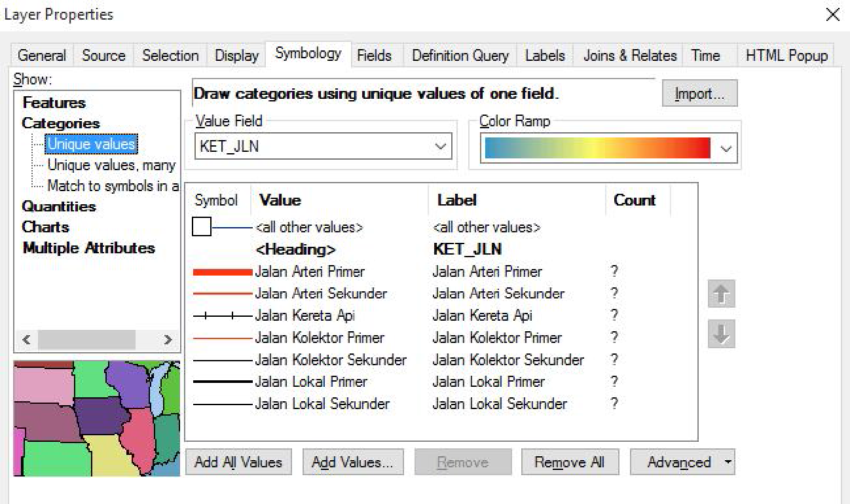
Task: Click the Jalan Kolektor Primer line symbol
Action: click(223, 338)
